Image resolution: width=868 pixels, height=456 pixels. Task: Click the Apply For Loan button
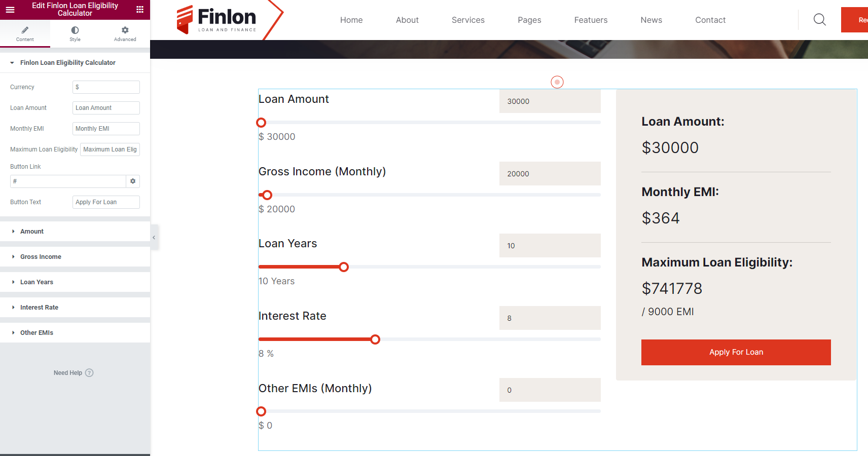click(x=736, y=352)
